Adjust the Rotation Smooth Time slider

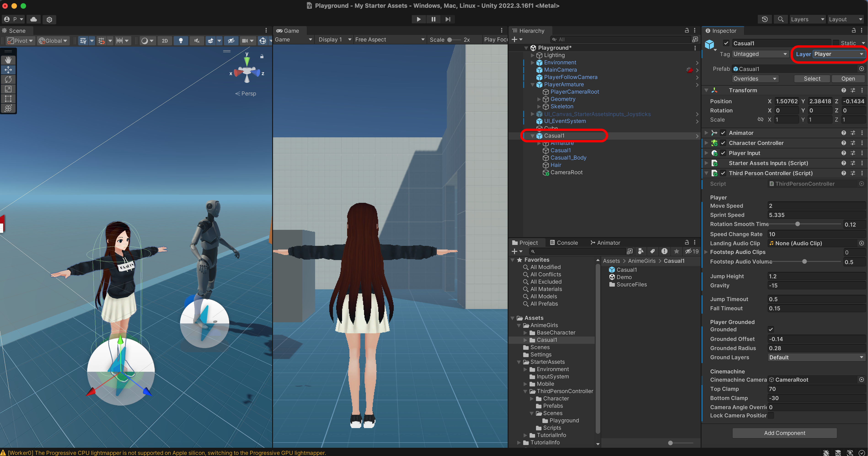click(x=797, y=224)
